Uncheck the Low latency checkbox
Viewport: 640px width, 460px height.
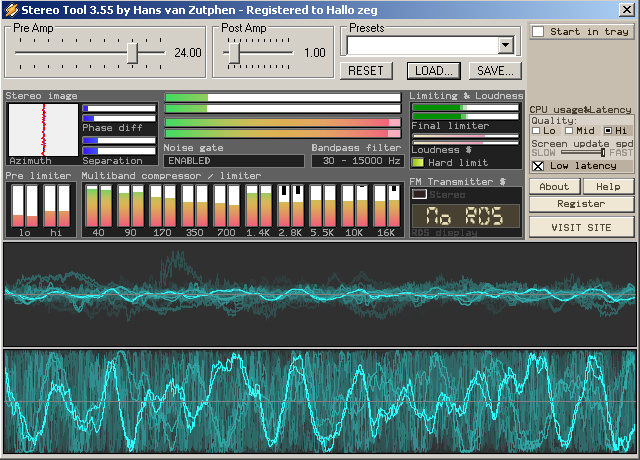coord(538,166)
